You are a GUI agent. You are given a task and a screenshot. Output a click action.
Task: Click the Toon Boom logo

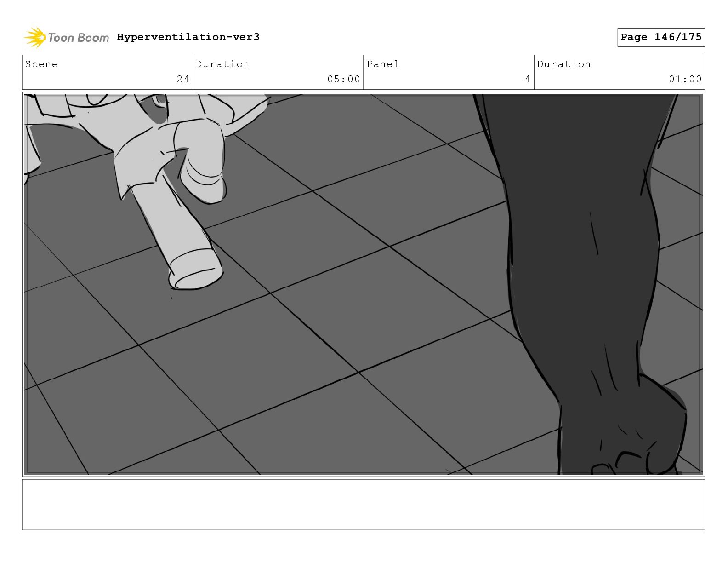[x=66, y=37]
